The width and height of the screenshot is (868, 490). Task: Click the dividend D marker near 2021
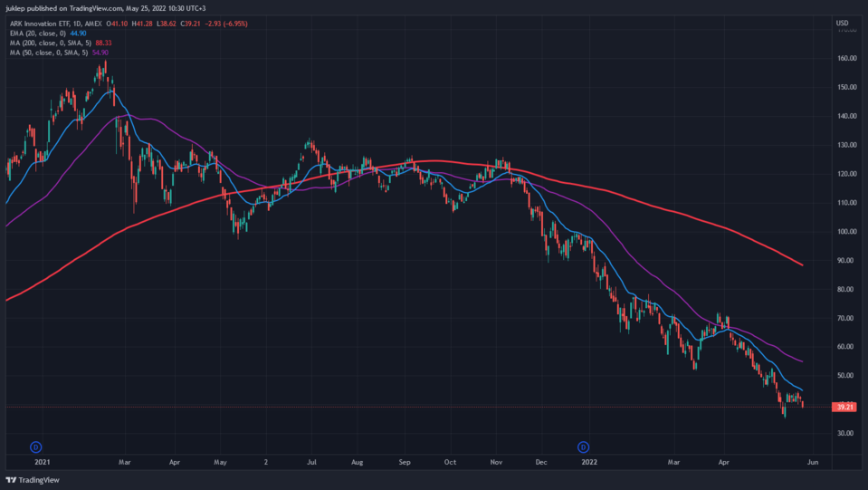click(x=35, y=447)
